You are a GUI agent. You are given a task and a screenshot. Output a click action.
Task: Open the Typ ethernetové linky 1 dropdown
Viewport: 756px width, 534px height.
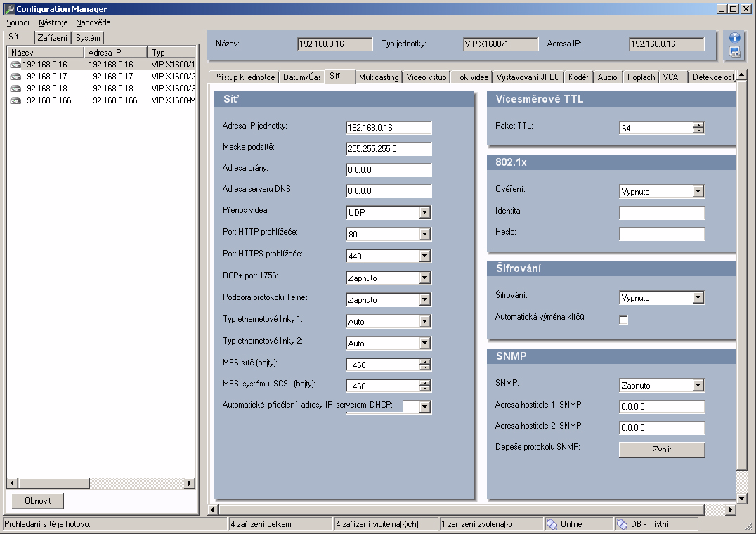point(424,322)
